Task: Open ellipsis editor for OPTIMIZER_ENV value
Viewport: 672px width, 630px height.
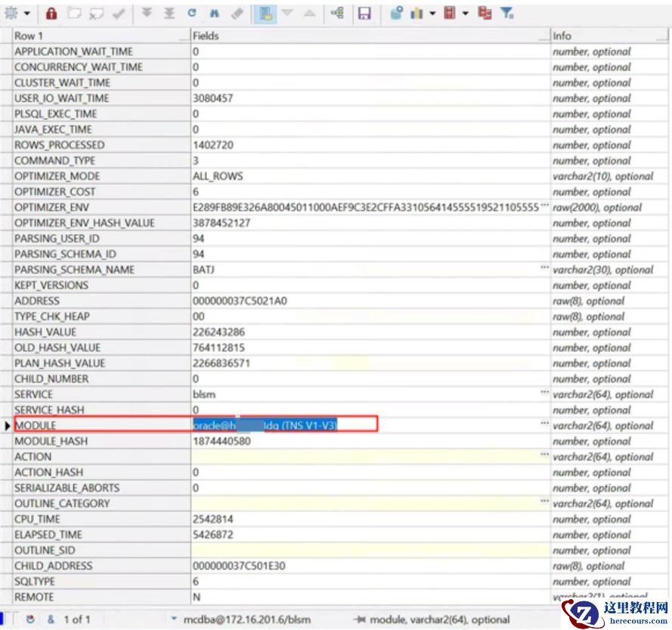Action: (544, 207)
